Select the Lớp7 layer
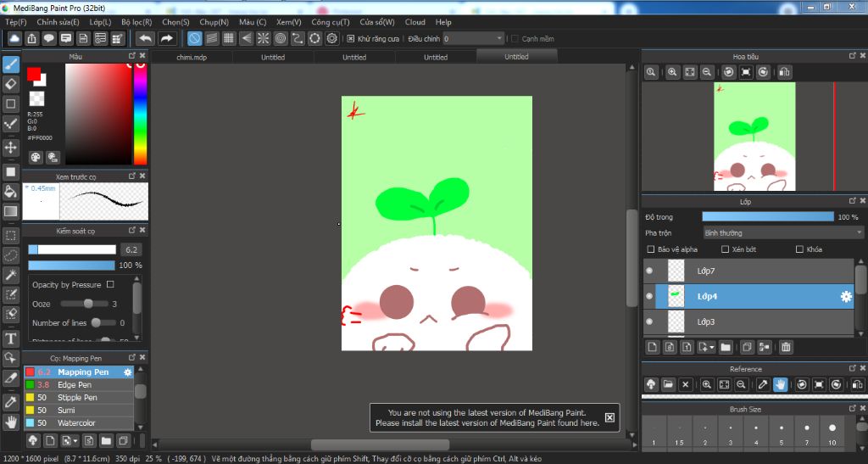Screen dimensions: 868x464 [748, 271]
